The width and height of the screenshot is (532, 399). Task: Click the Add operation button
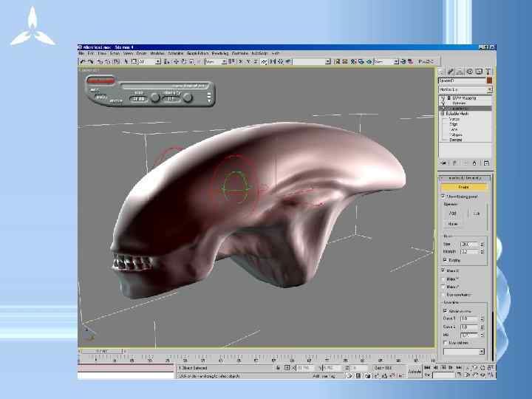coord(453,214)
